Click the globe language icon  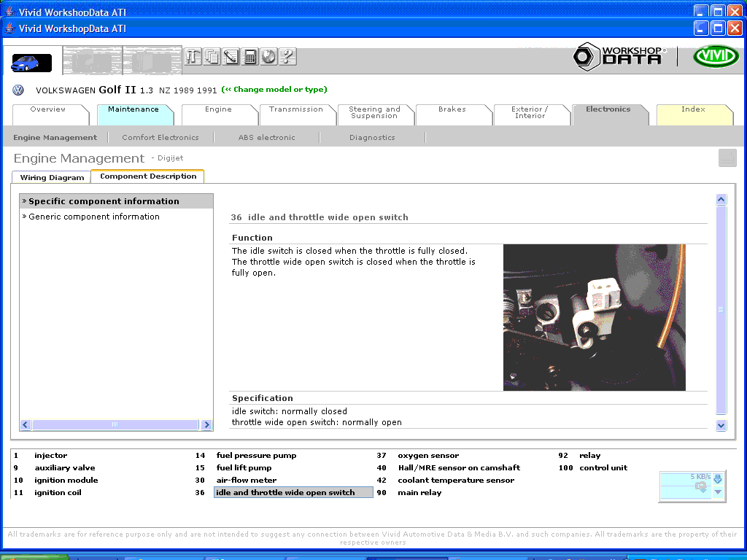point(268,57)
